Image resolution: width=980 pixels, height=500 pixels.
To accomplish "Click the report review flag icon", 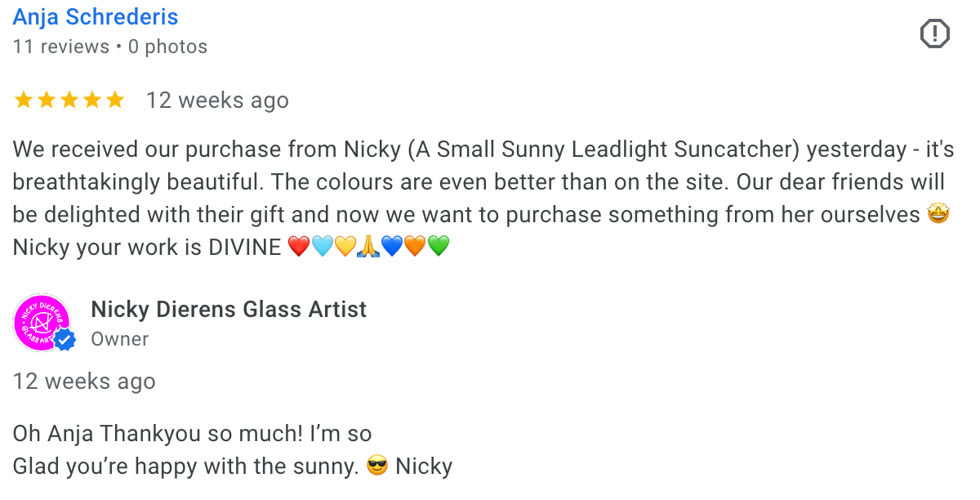I will 934,33.
